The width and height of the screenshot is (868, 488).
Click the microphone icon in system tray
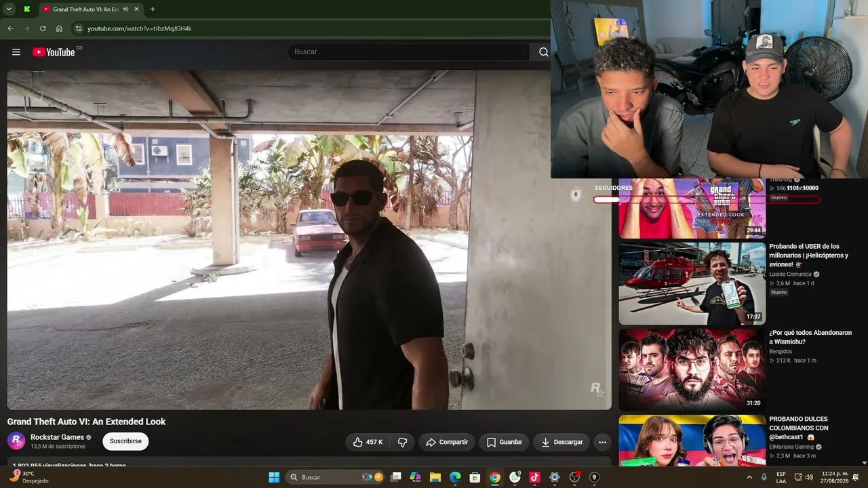(x=764, y=477)
